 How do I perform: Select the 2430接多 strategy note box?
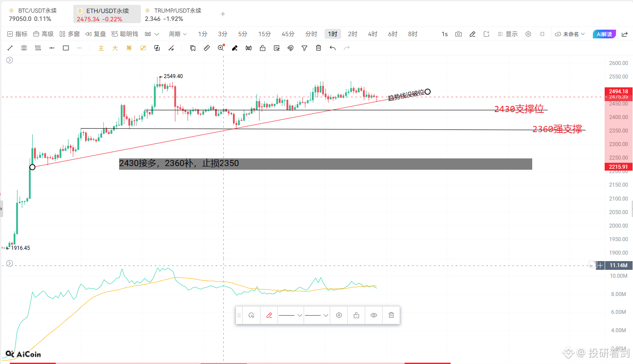click(325, 164)
